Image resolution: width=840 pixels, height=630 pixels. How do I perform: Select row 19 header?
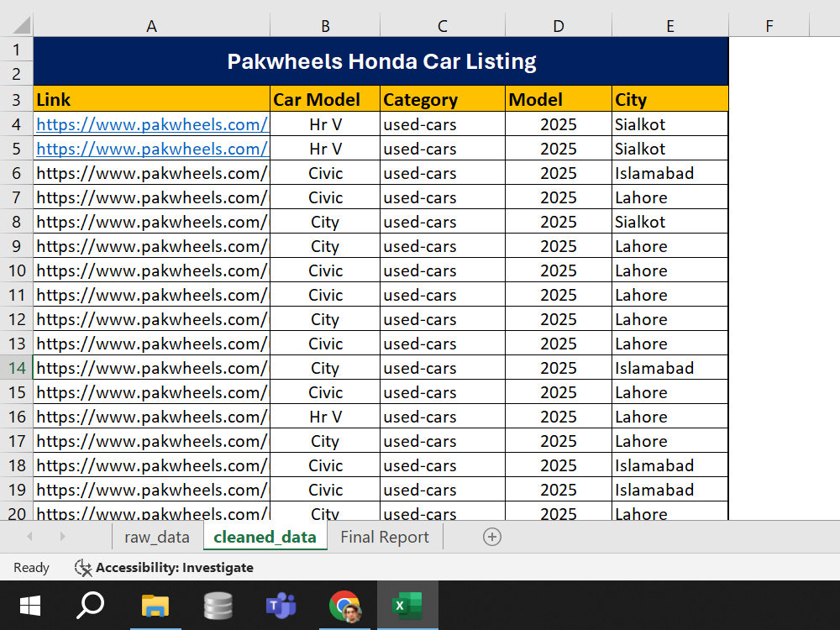click(x=17, y=490)
